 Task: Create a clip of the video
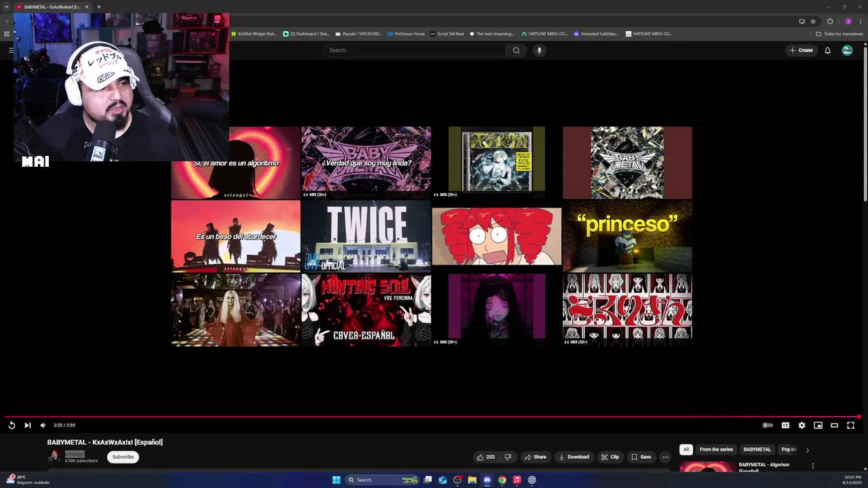pos(610,457)
